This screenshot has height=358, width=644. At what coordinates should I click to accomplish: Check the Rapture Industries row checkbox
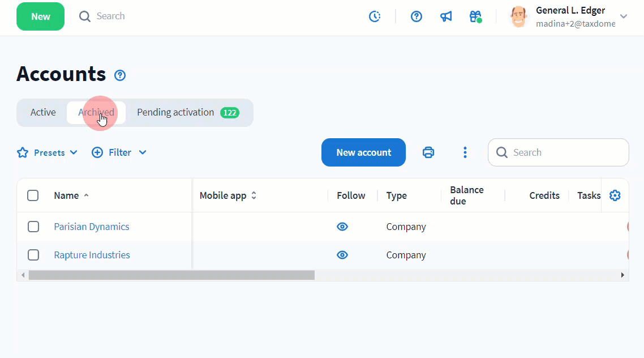(x=33, y=255)
